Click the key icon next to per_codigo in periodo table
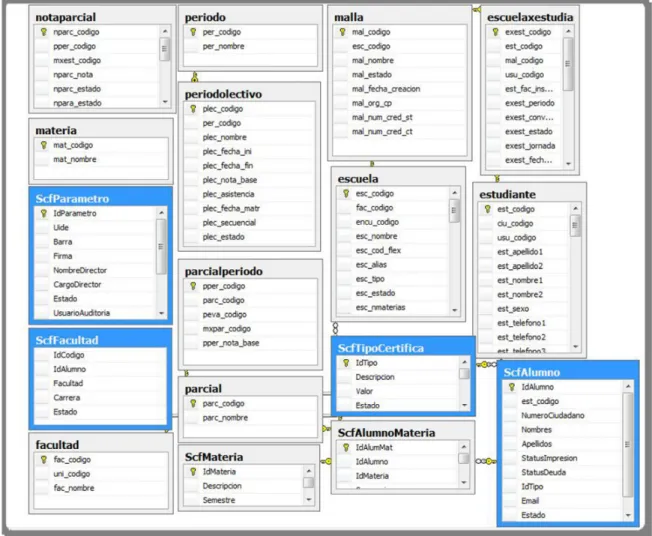This screenshot has height=536, width=652. click(x=193, y=32)
